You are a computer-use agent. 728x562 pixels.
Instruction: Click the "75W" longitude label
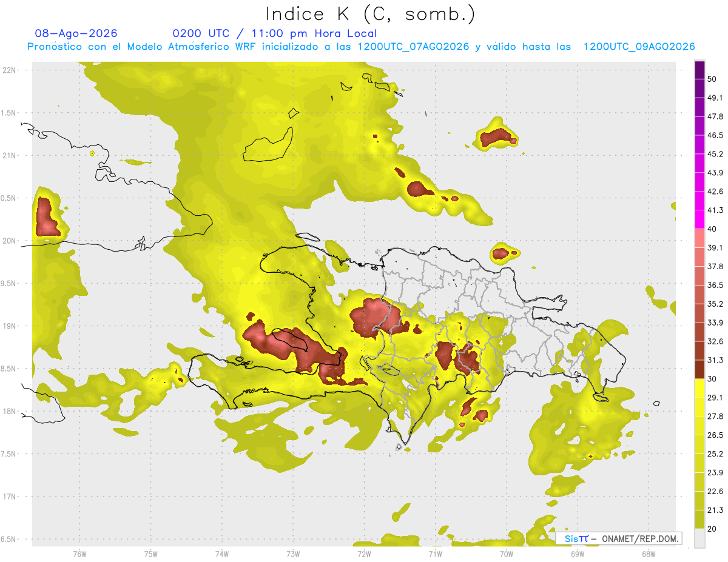pos(150,554)
